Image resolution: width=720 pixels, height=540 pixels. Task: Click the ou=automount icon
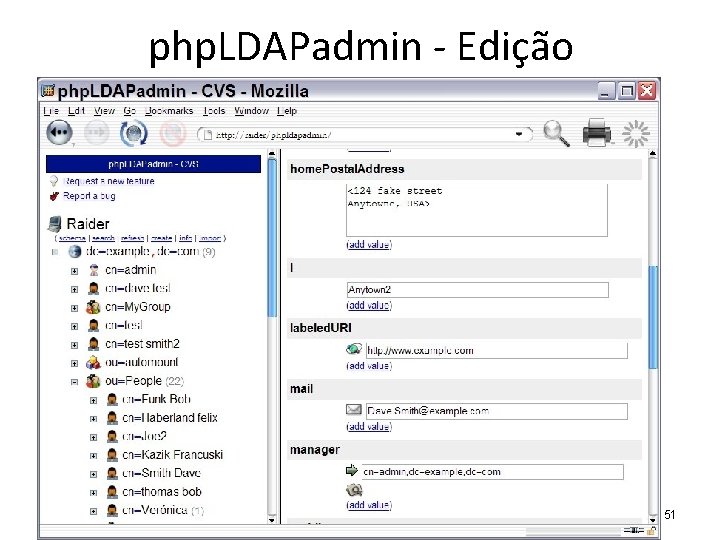click(x=93, y=362)
